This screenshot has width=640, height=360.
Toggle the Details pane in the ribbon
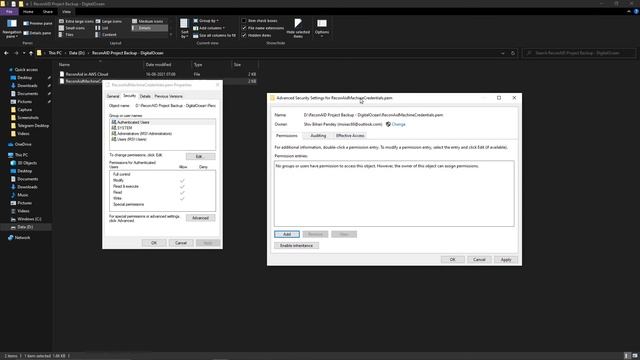pyautogui.click(x=37, y=33)
